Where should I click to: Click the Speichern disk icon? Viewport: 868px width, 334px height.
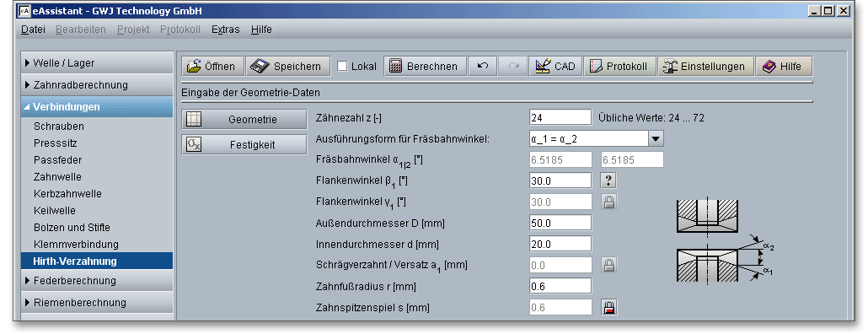259,67
